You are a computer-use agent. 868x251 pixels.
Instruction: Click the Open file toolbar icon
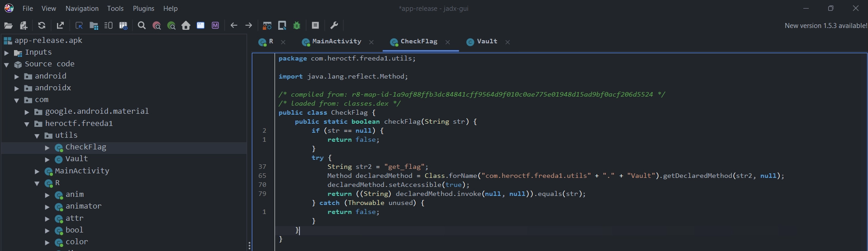point(9,26)
